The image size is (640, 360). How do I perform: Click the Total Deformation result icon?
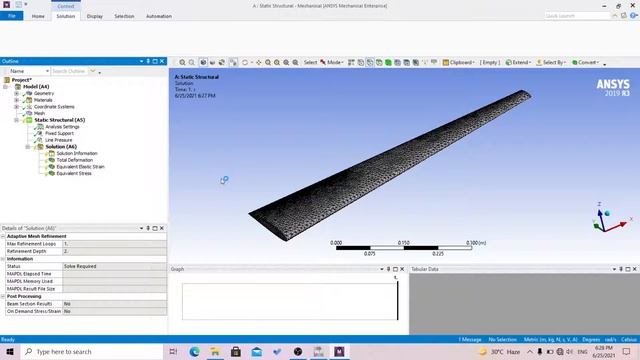point(52,160)
